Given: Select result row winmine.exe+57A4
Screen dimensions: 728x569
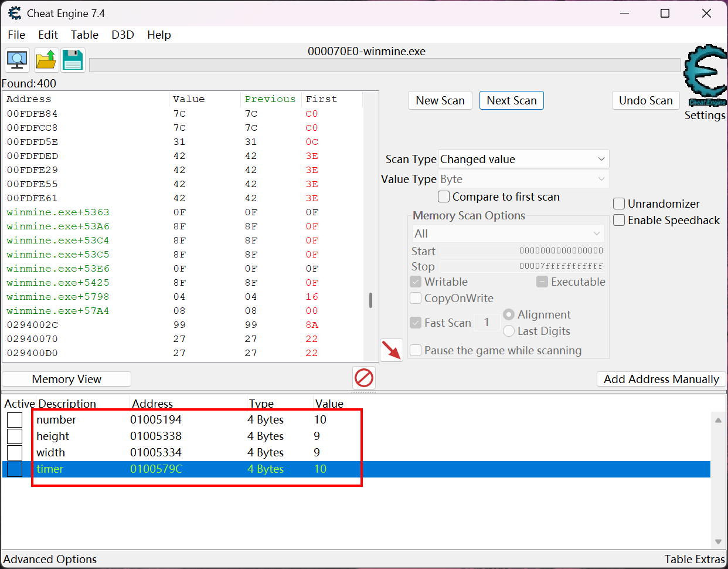Looking at the screenshot, I should [183, 311].
